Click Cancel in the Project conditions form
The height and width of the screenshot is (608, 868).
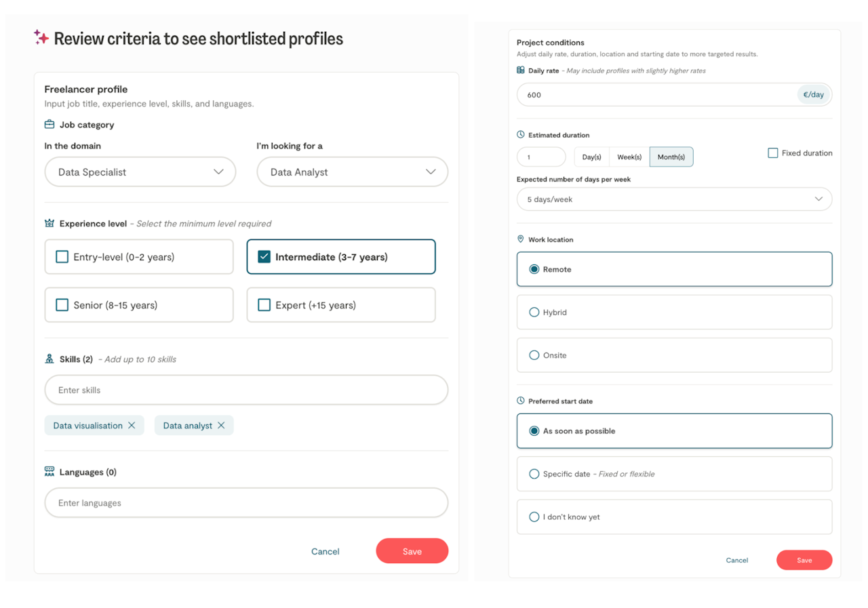(x=736, y=561)
